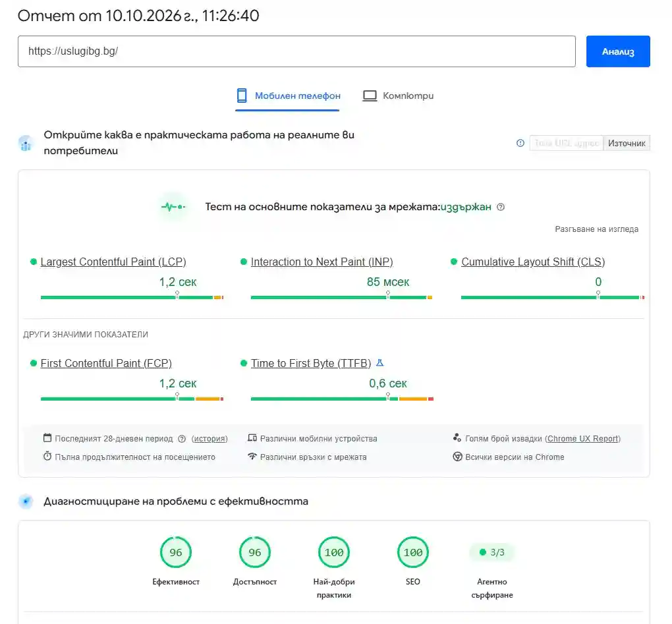Select the Ефективност score gauge 96
The height and width of the screenshot is (624, 672).
tap(176, 552)
